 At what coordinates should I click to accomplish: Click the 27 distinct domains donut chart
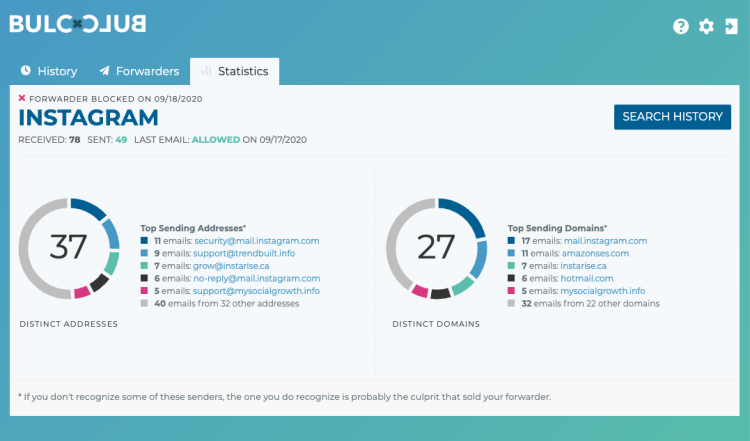pyautogui.click(x=436, y=248)
